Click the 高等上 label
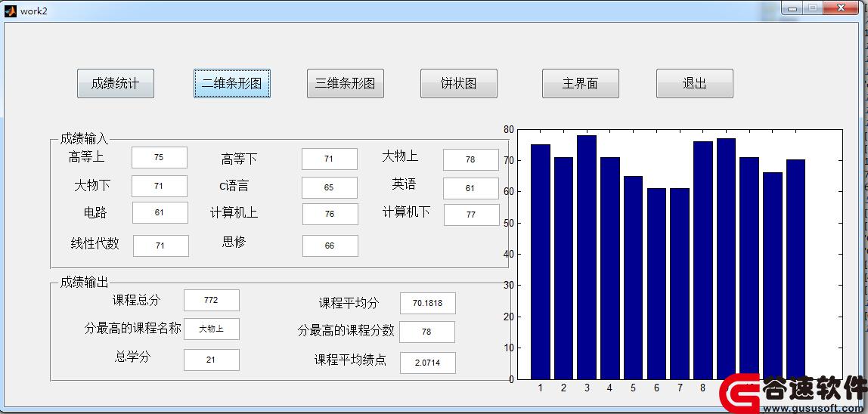Viewport: 868px width, 414px height. [x=87, y=157]
